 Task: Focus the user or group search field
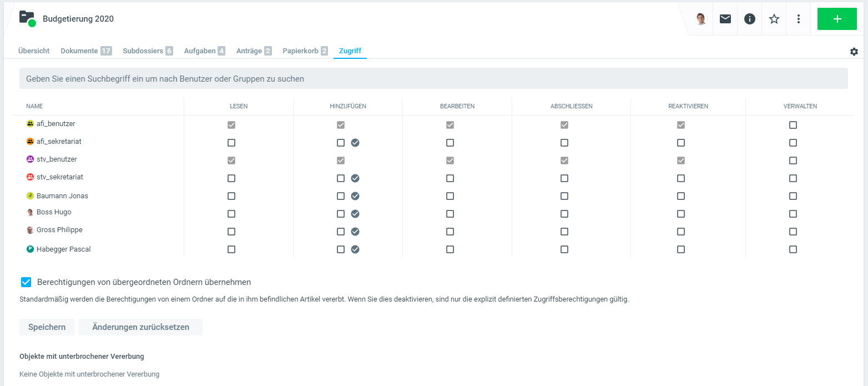click(433, 79)
